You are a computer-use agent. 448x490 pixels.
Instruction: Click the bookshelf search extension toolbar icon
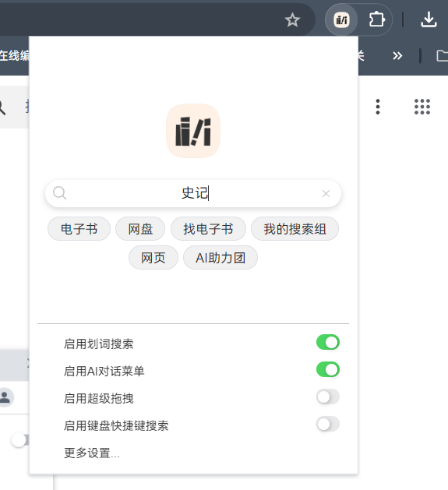(341, 20)
